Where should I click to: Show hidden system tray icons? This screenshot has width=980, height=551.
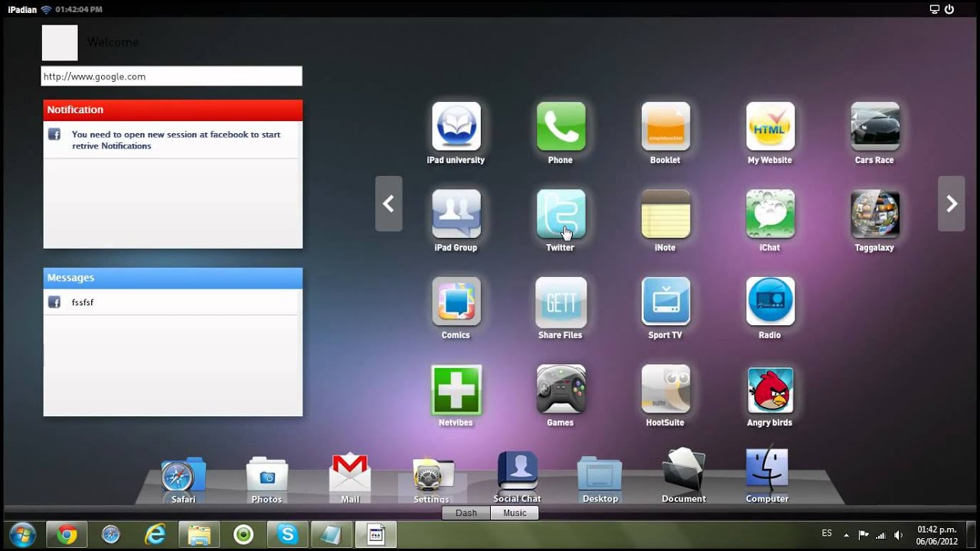(847, 535)
